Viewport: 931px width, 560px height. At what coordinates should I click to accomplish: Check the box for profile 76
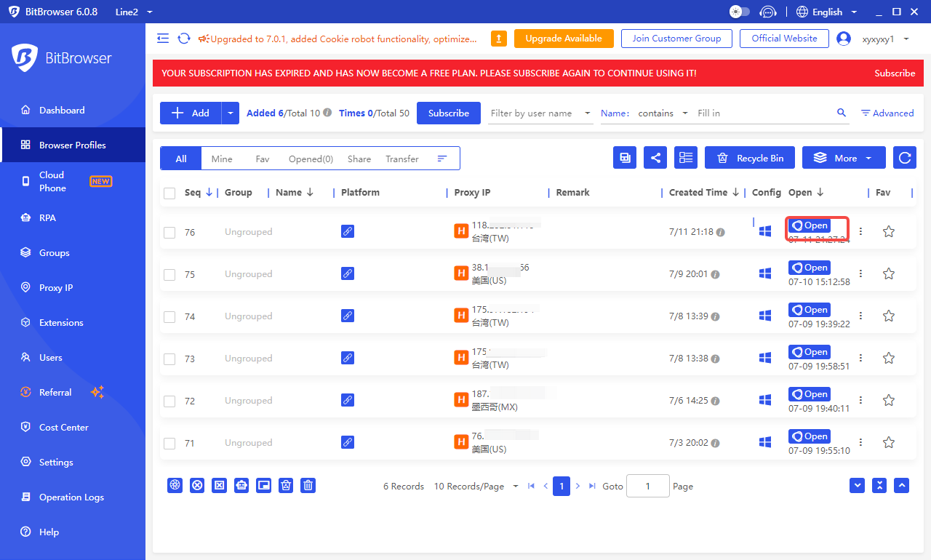(x=169, y=232)
